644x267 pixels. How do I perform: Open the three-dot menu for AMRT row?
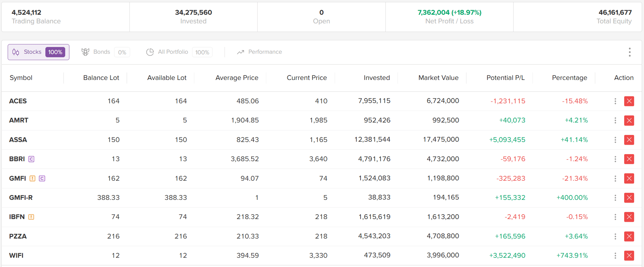click(x=615, y=120)
